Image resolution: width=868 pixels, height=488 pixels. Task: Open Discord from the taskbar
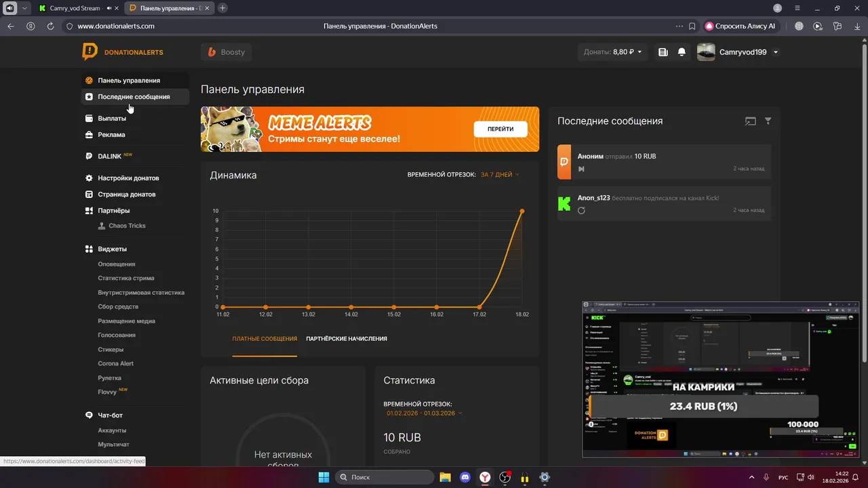click(465, 477)
